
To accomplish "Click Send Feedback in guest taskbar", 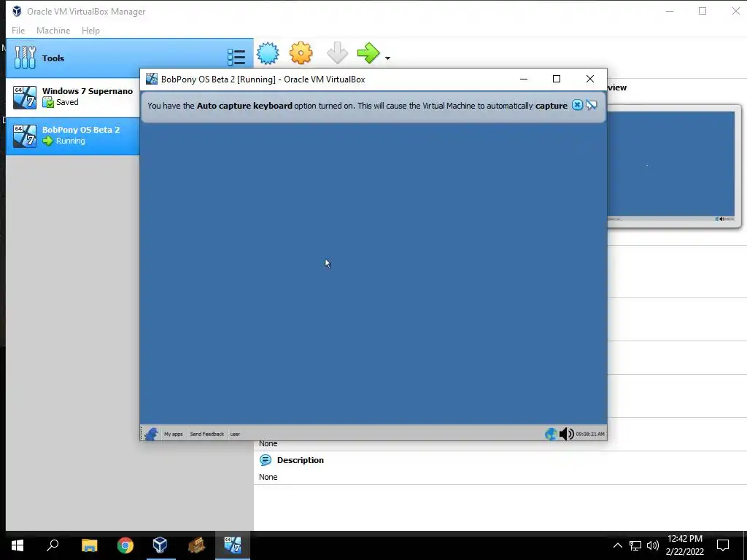I will tap(206, 434).
